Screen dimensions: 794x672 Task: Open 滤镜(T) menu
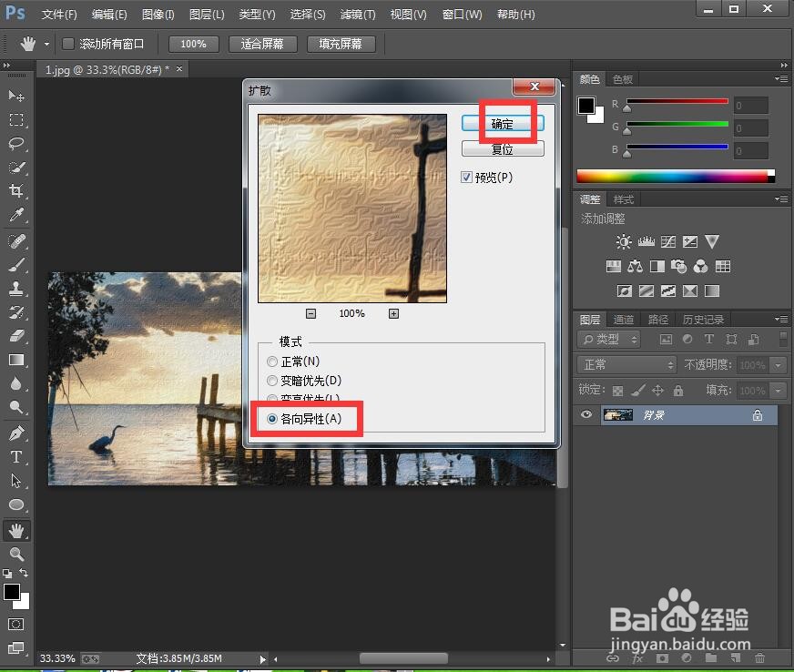(x=358, y=15)
